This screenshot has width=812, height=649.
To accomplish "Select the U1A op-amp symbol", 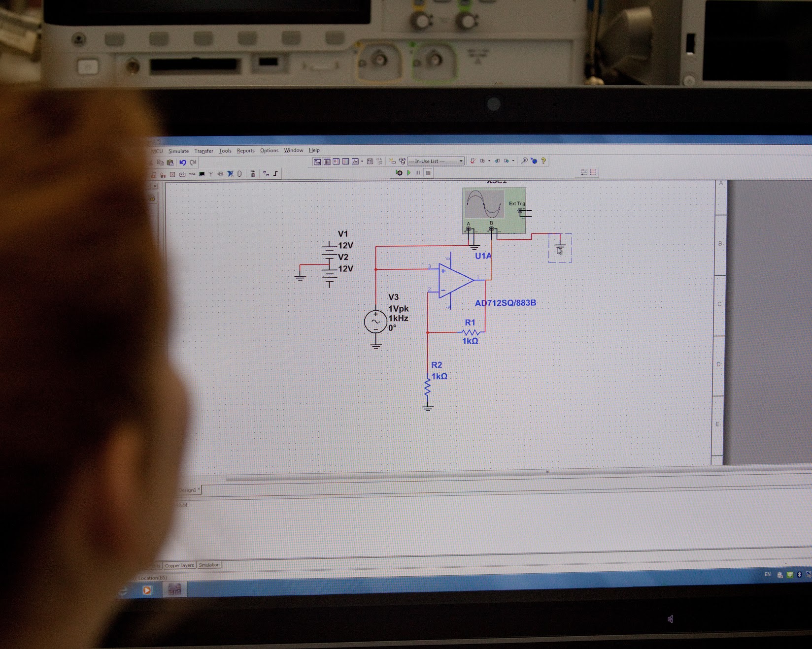I will [456, 281].
